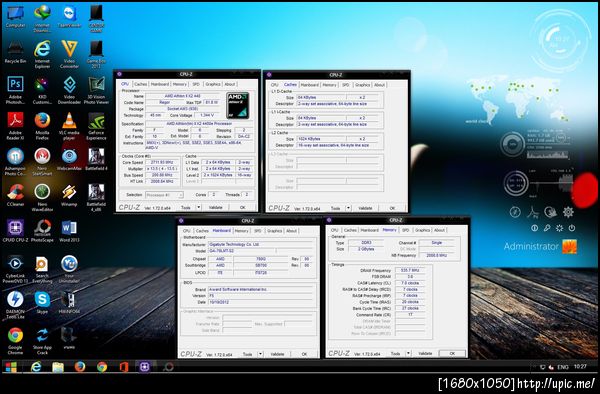This screenshot has width=600, height=394.
Task: Open the Processor #1 selection combo box
Action: pyautogui.click(x=164, y=195)
